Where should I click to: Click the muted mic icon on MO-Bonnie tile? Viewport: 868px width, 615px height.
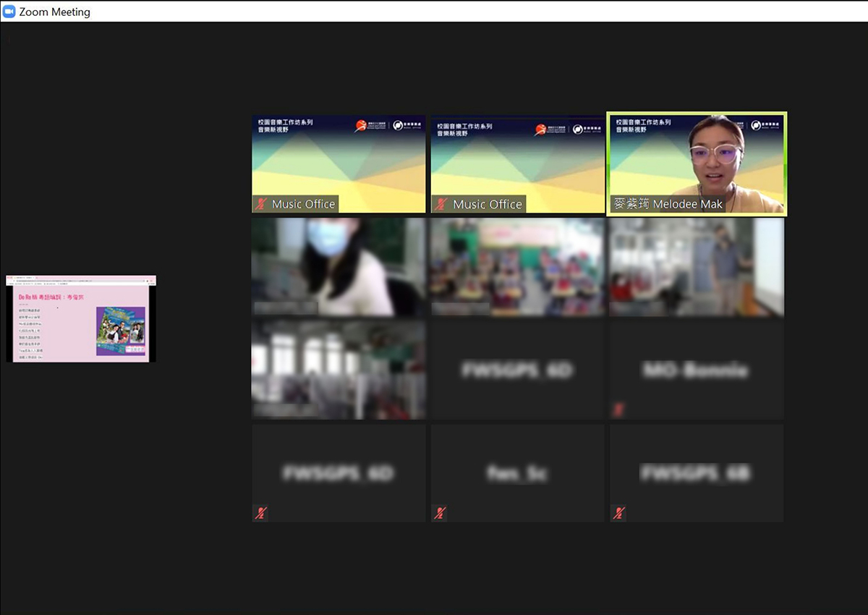[x=618, y=410]
